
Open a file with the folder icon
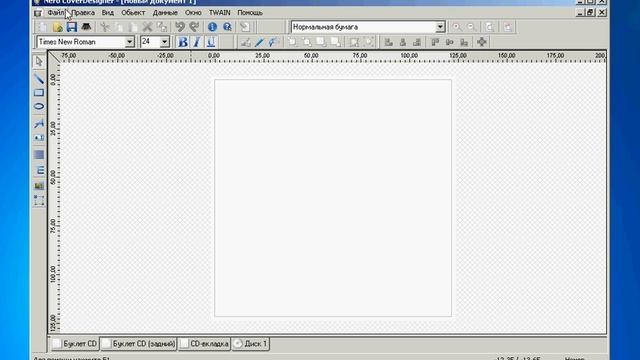coord(58,27)
